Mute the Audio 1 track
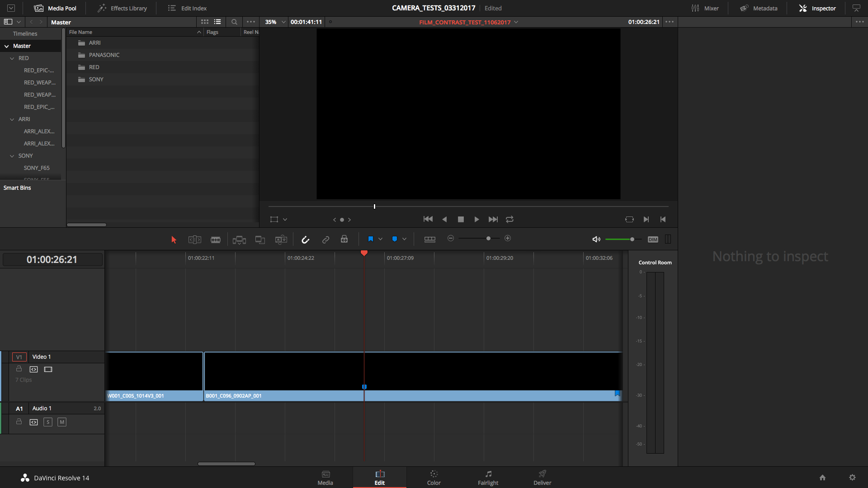 (x=62, y=422)
